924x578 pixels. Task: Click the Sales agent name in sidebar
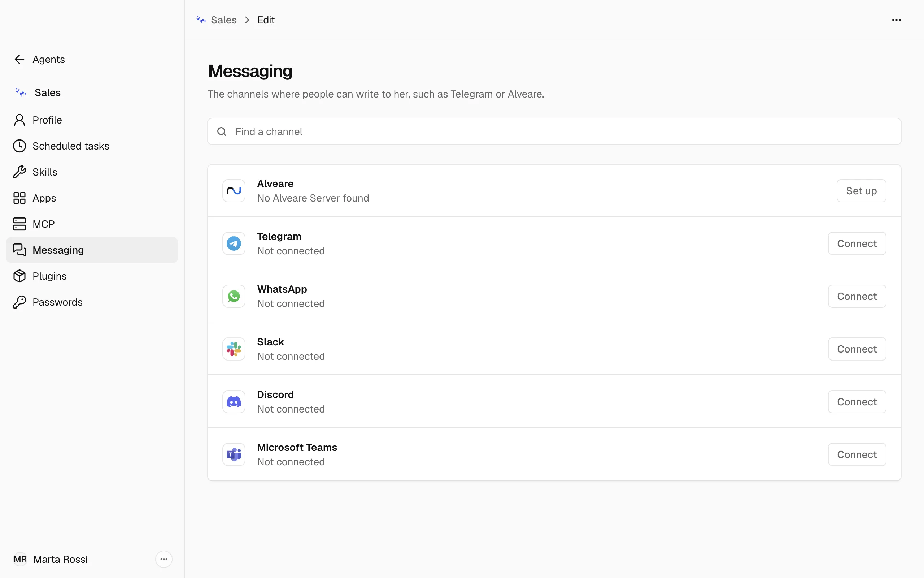point(48,92)
